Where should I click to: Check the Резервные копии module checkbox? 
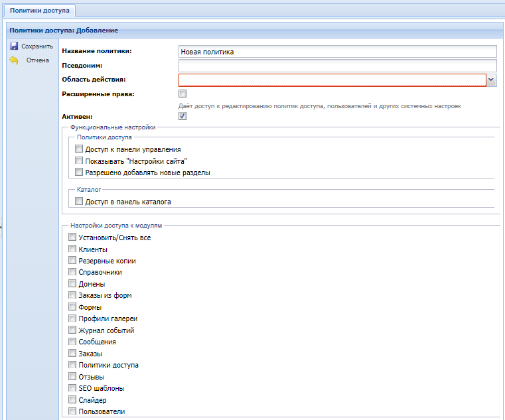[72, 261]
